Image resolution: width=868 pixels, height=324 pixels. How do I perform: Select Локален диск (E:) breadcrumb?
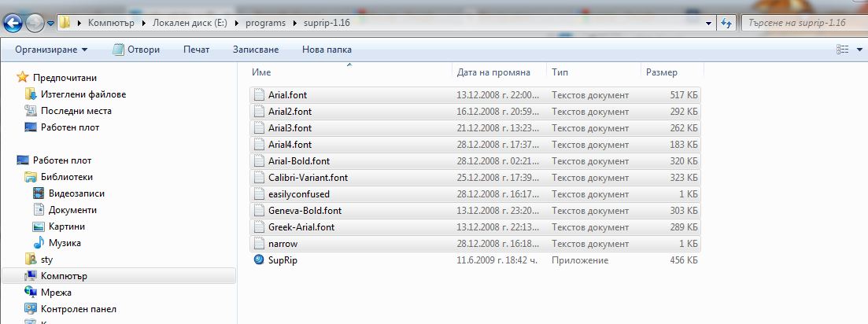(190, 23)
